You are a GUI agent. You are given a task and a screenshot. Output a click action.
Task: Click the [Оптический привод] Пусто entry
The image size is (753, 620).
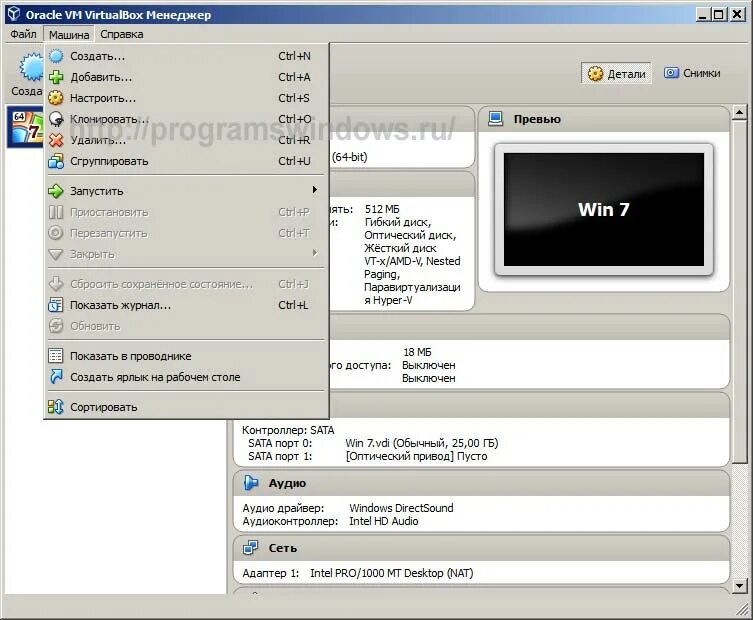416,456
